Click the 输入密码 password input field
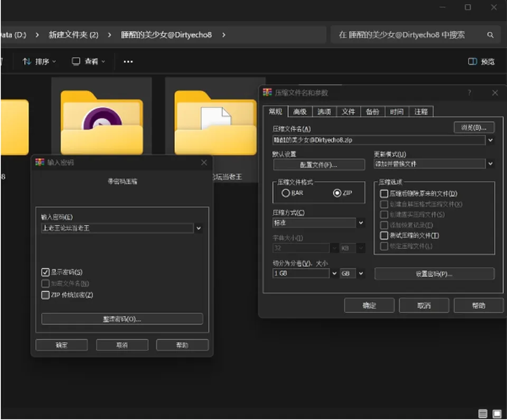Screen dimensions: 507x420 click(x=117, y=228)
